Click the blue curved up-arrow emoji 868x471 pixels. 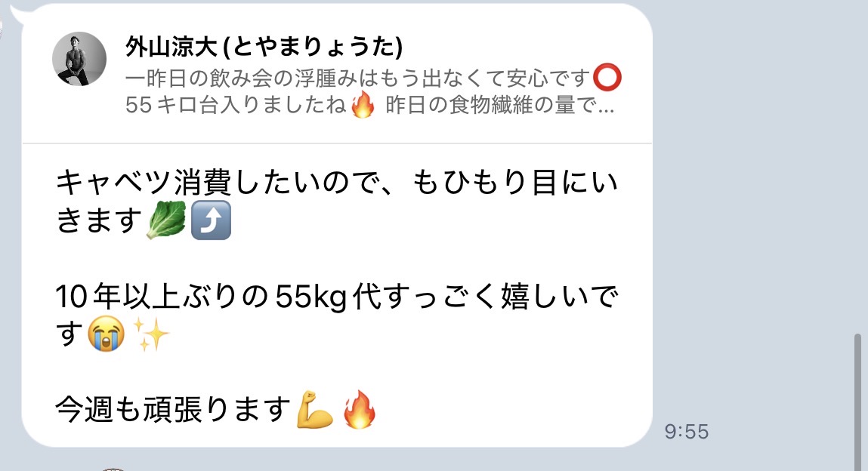(x=211, y=220)
